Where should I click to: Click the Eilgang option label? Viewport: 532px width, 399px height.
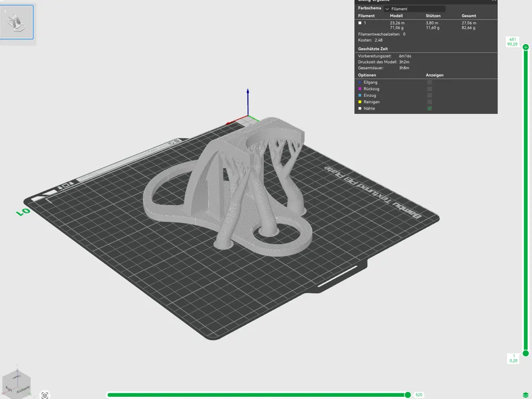(x=370, y=82)
